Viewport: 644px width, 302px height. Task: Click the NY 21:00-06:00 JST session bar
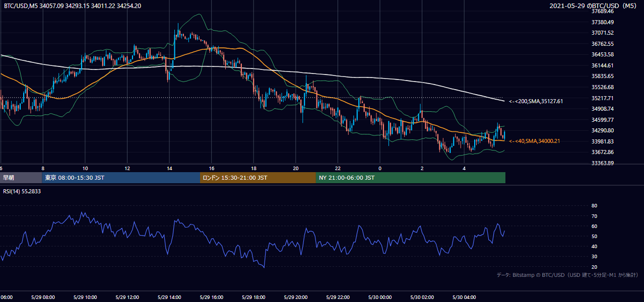coord(410,177)
